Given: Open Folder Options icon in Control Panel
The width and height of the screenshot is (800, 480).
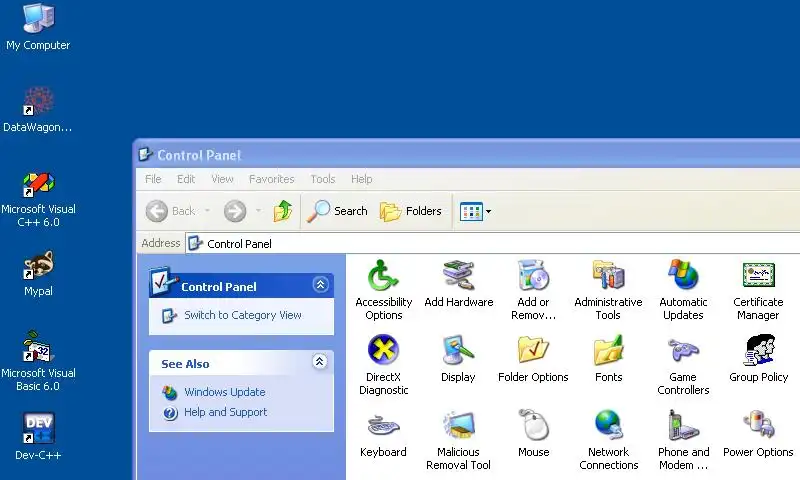Looking at the screenshot, I should point(533,359).
